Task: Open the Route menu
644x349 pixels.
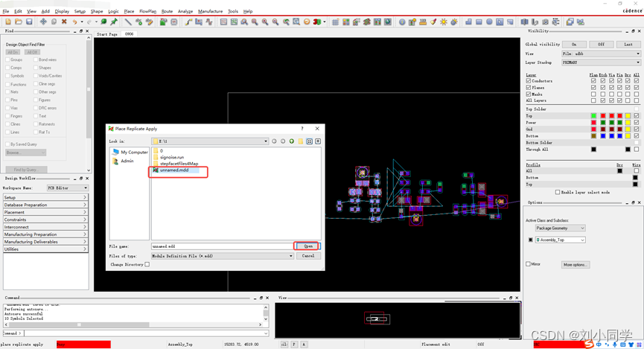Action: click(x=167, y=11)
